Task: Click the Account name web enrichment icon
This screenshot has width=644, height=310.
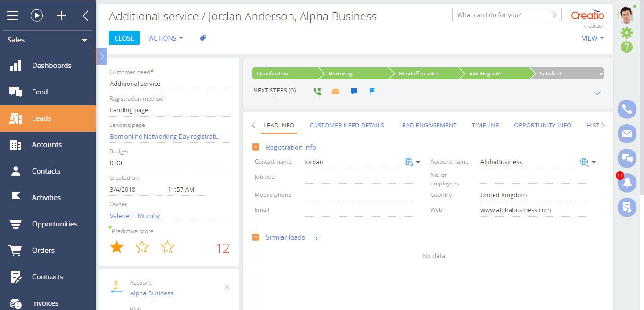Action: 585,162
